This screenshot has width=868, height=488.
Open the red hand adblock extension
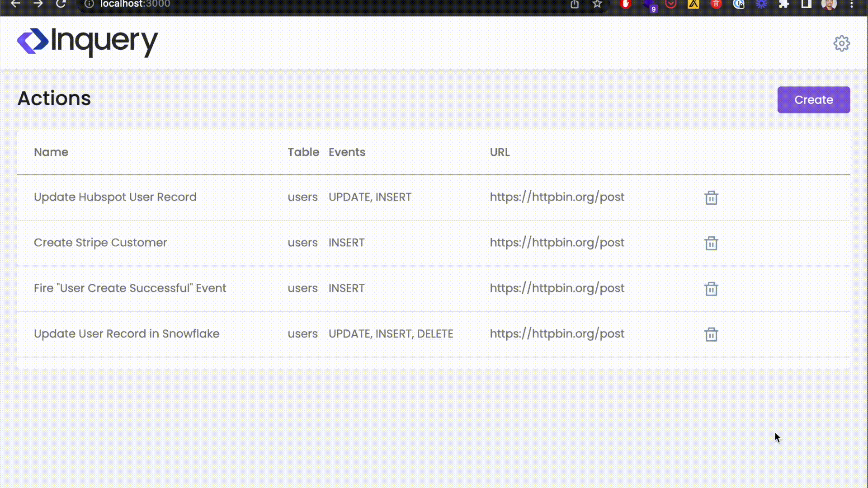626,4
